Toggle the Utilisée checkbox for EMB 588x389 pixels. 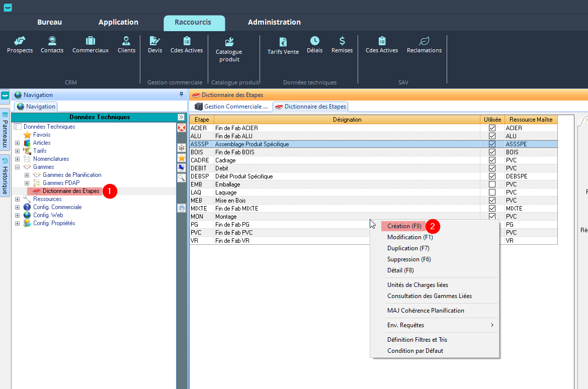click(x=492, y=184)
